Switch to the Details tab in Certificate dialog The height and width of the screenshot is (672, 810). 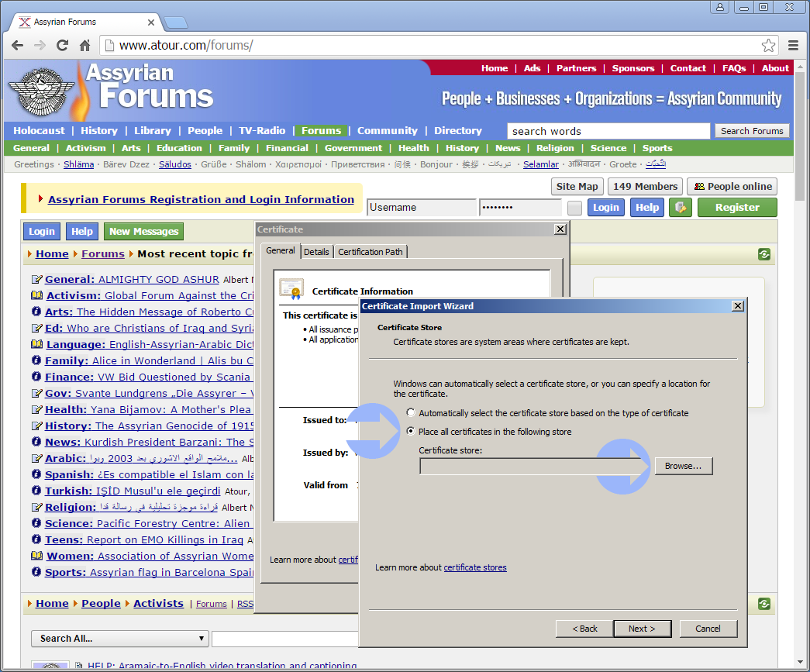pyautogui.click(x=316, y=252)
